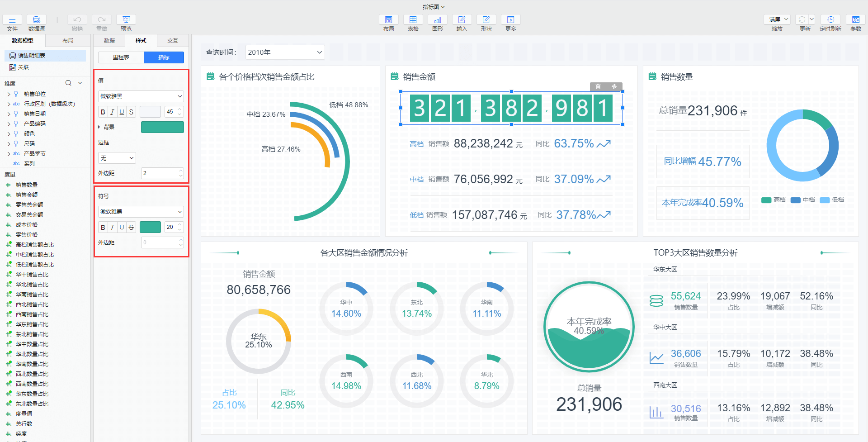Open the 参数 parameters icon
The width and height of the screenshot is (868, 442).
pos(856,19)
